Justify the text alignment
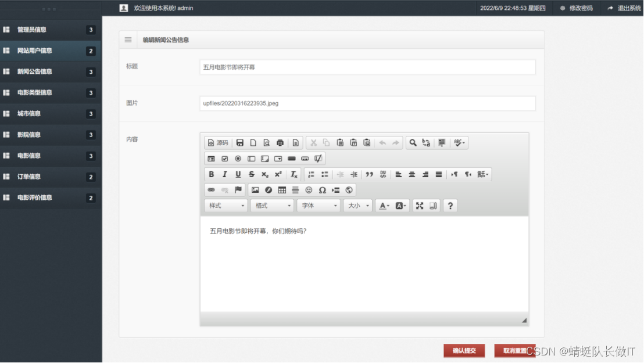Screen dimensions: 644x363 click(439, 174)
